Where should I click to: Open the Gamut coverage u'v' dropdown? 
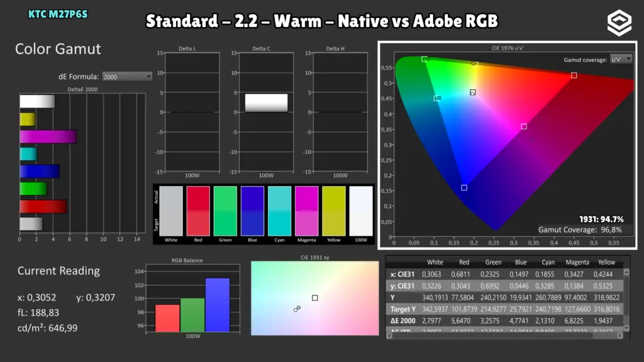point(621,60)
